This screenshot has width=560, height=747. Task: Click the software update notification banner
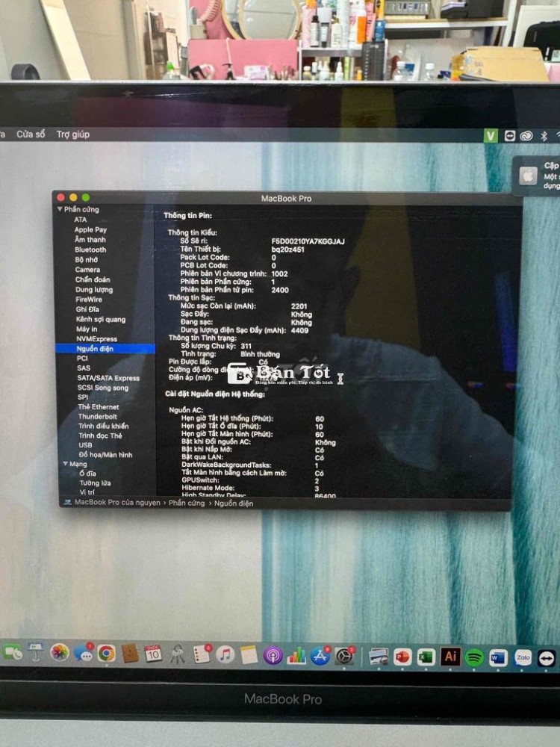(537, 176)
